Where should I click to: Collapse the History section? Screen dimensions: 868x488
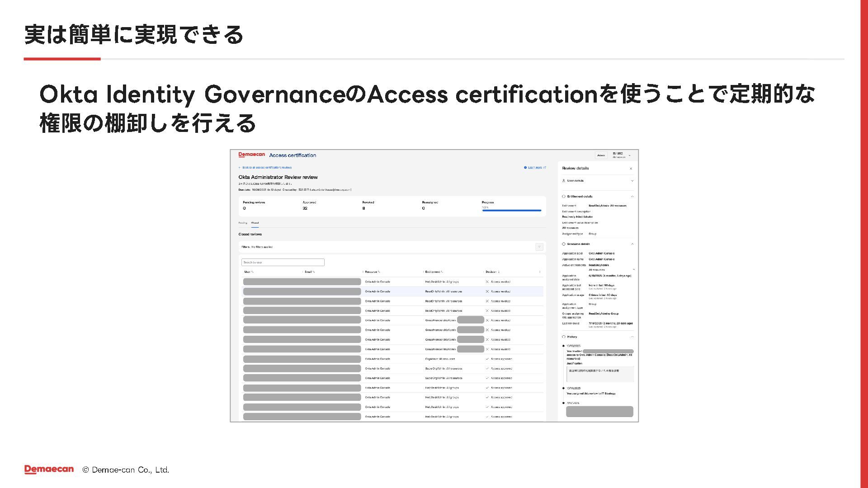click(632, 337)
